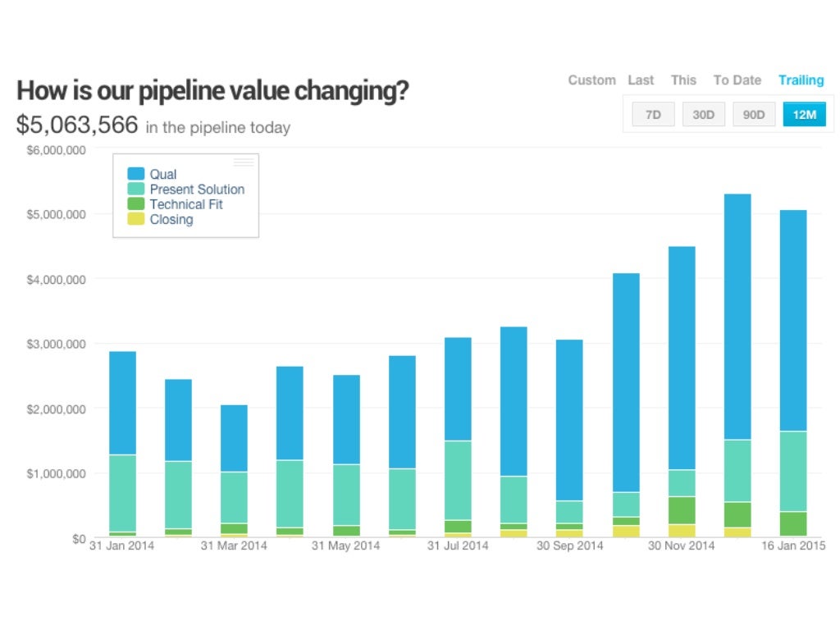
Task: Click the 31 Jan 2014 Present Solution segment
Action: (122, 492)
